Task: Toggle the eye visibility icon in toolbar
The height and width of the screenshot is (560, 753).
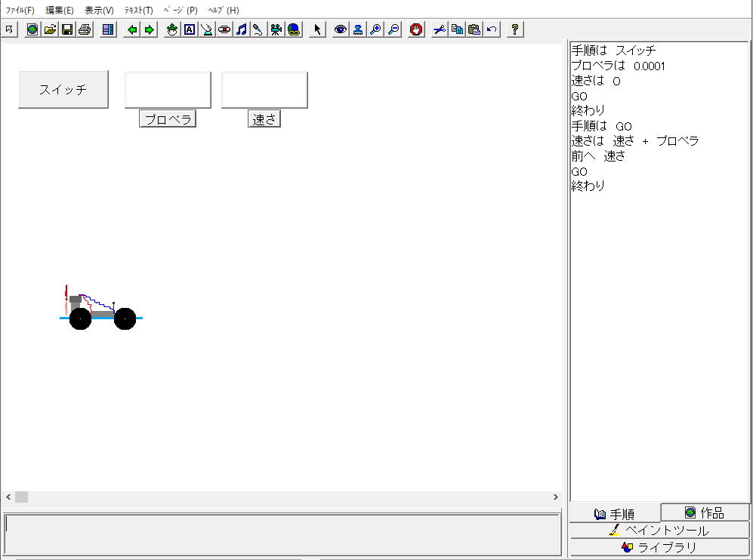Action: tap(341, 29)
